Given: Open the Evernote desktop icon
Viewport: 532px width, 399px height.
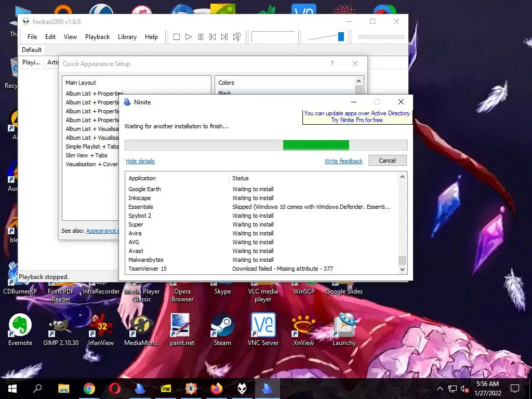Looking at the screenshot, I should click(x=20, y=329).
